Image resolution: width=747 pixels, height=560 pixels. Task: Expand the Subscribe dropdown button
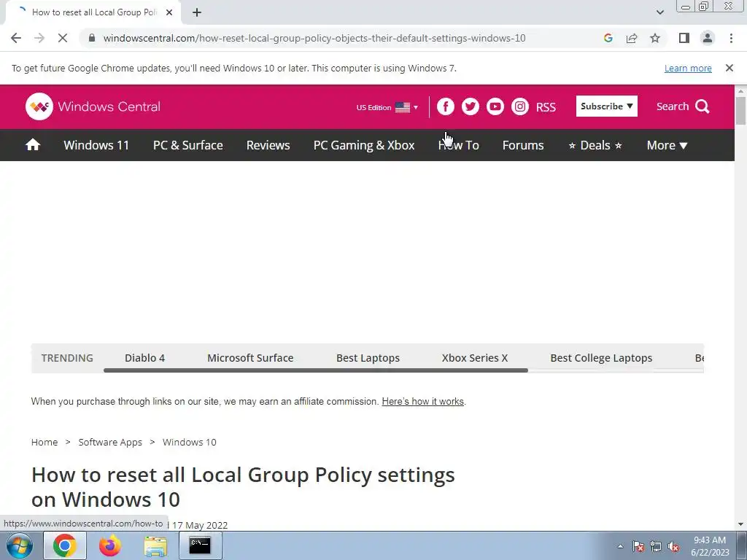[x=606, y=106]
